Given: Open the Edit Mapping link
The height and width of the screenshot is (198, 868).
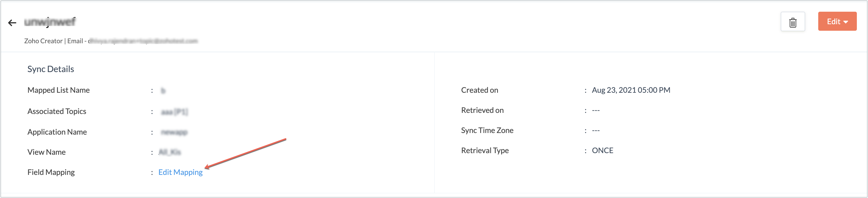Looking at the screenshot, I should (180, 172).
